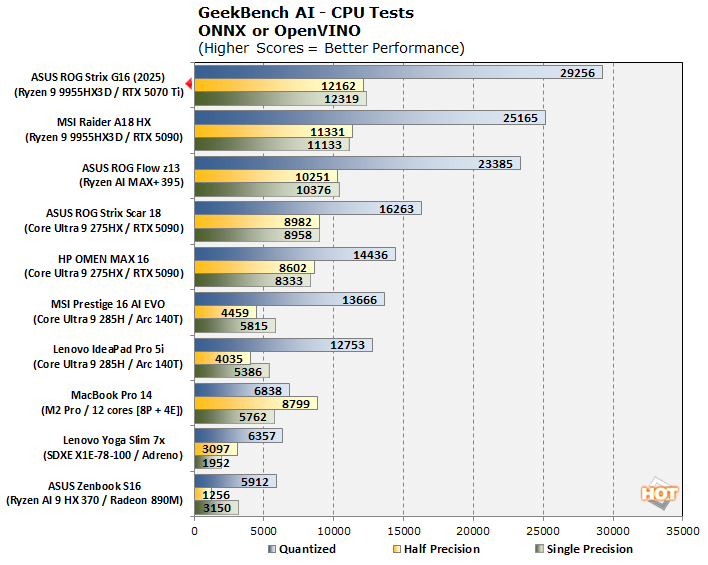Click the ASUS ROG Strix G16 (2025) label
This screenshot has width=708, height=565.
point(98,77)
